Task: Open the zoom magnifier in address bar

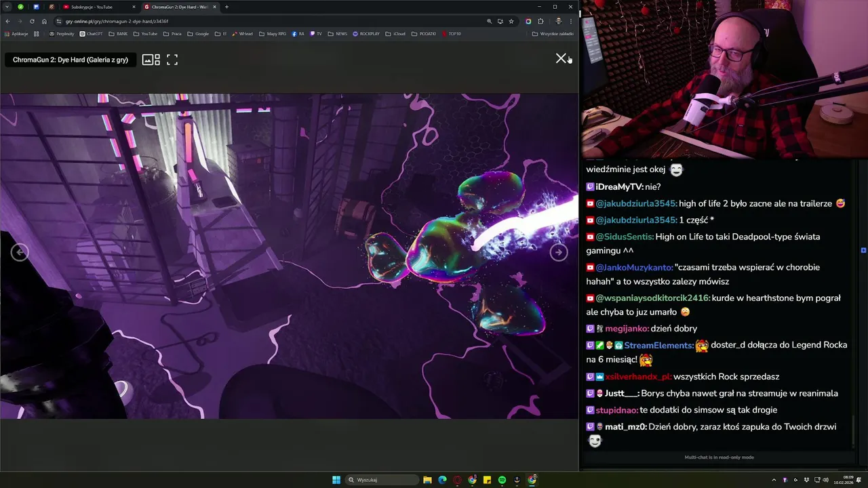Action: [489, 21]
